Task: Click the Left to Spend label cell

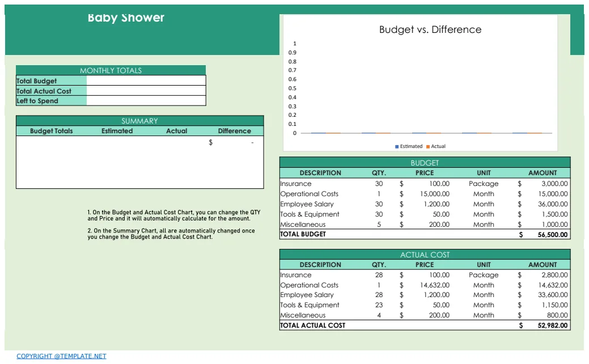Action: tap(52, 101)
